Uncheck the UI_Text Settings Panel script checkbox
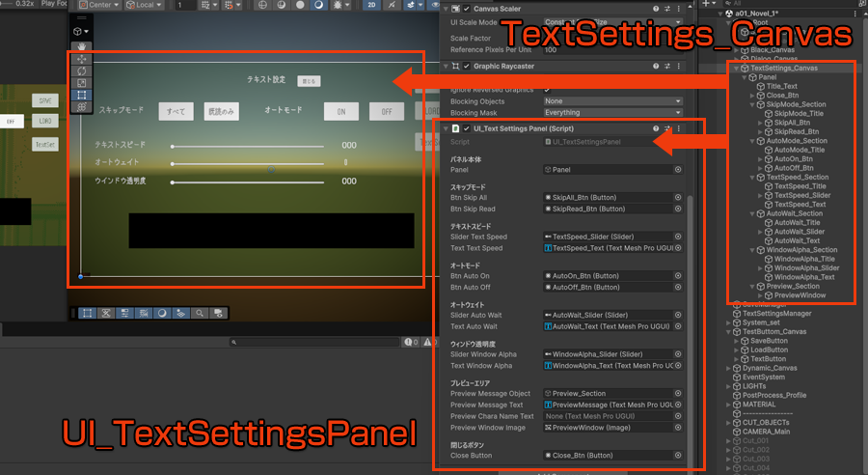Viewport: 868px width, 475px height. (467, 127)
